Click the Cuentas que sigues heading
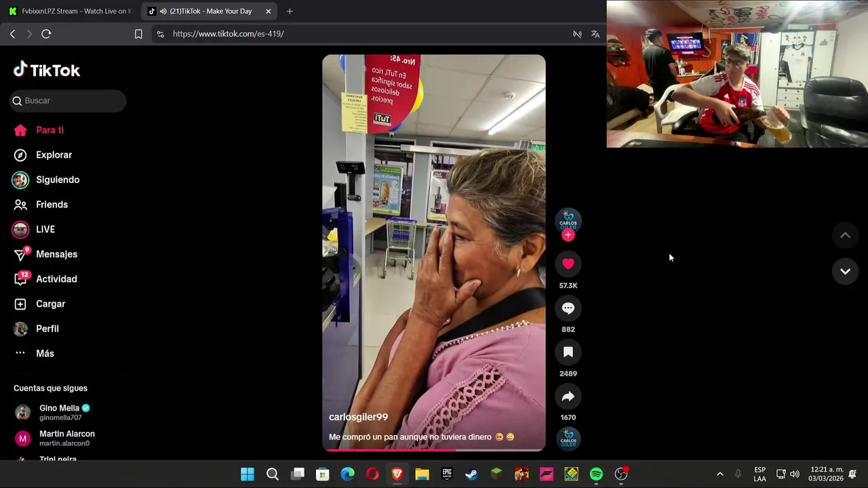868x488 pixels. (x=50, y=388)
